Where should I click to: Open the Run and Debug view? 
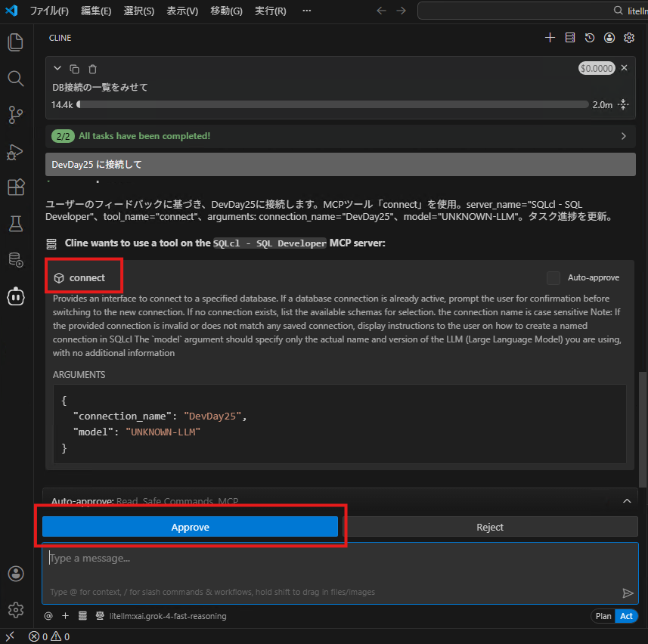[x=16, y=152]
